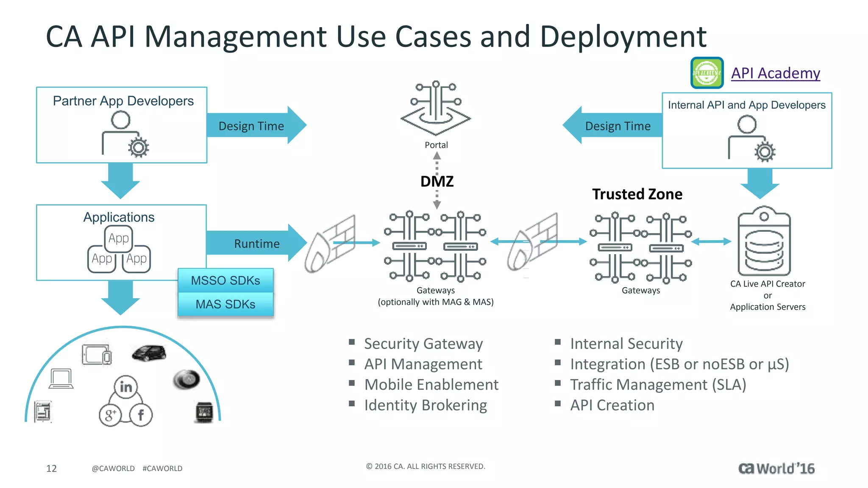Click the API Academy link

click(775, 73)
